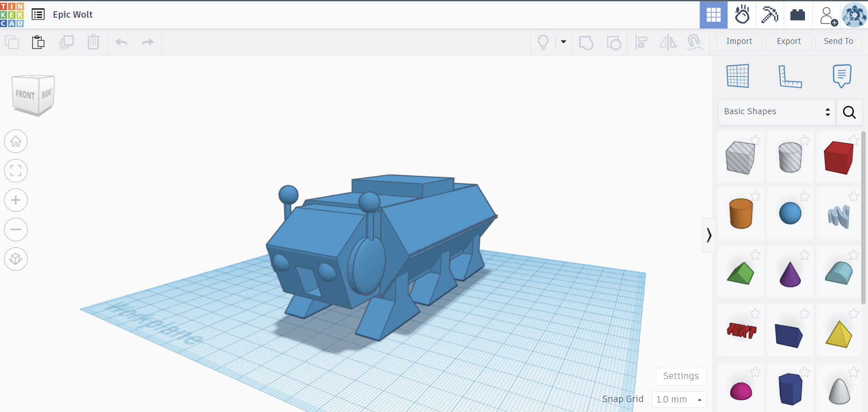Star the red Box shape as favorite

(853, 140)
